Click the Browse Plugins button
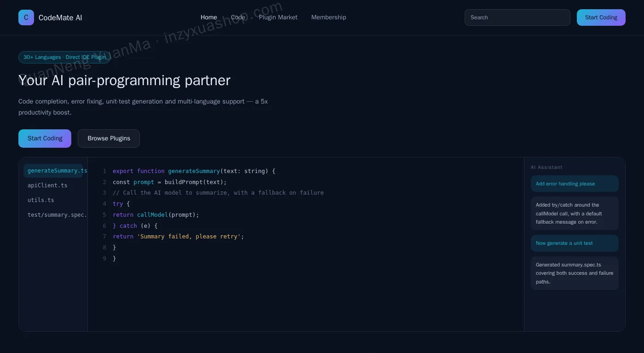The image size is (644, 353). point(109,139)
